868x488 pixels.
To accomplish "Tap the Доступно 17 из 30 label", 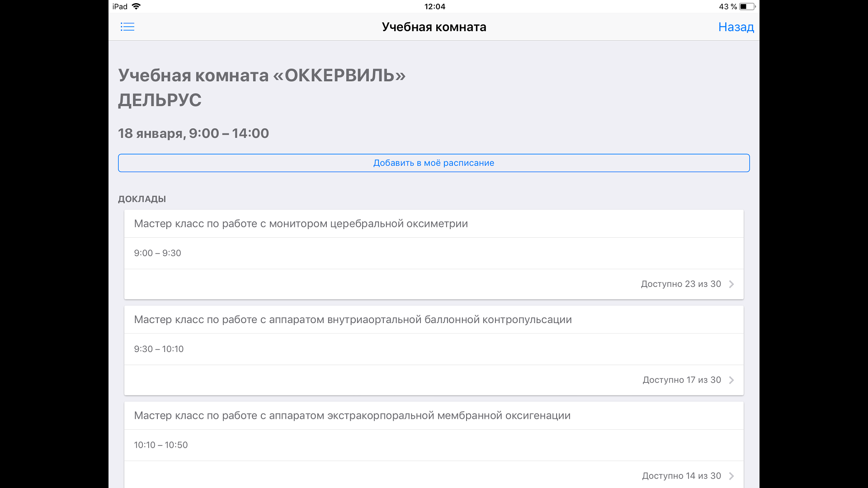I will click(x=681, y=380).
